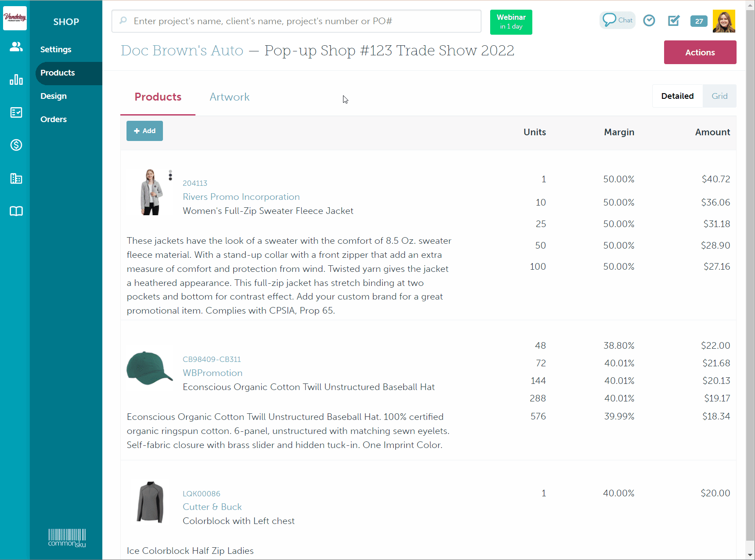Open the Doc Brown's Auto client link
The height and width of the screenshot is (560, 755).
[182, 51]
